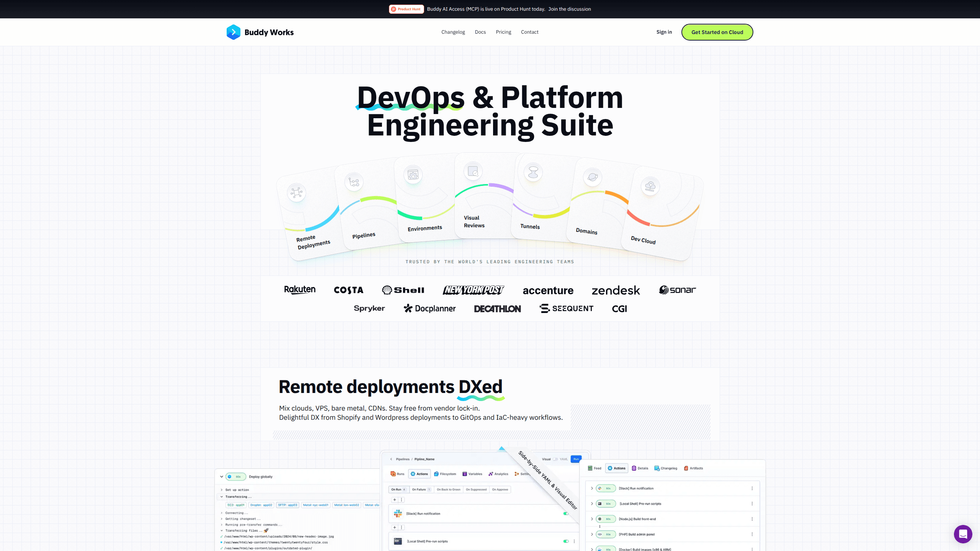Select Actions tab next to Feed
The image size is (980, 551).
click(616, 468)
